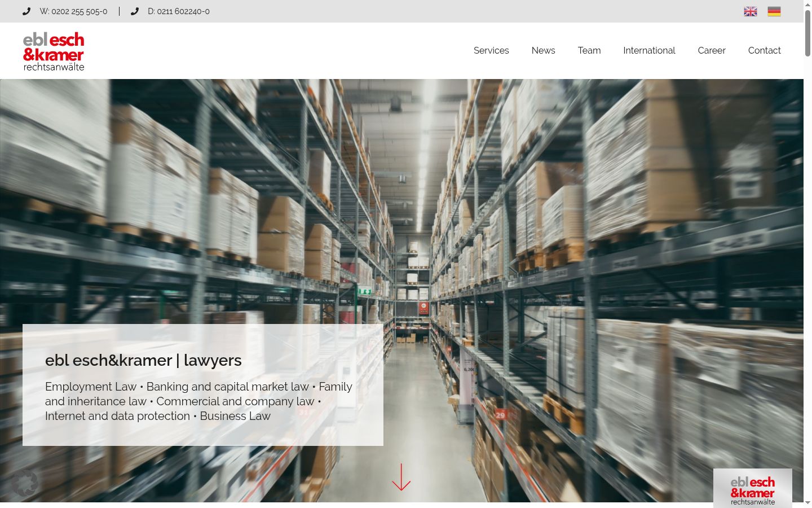Open the cookie consent settings icon
Screen dimensions: 812x508
pyautogui.click(x=25, y=483)
